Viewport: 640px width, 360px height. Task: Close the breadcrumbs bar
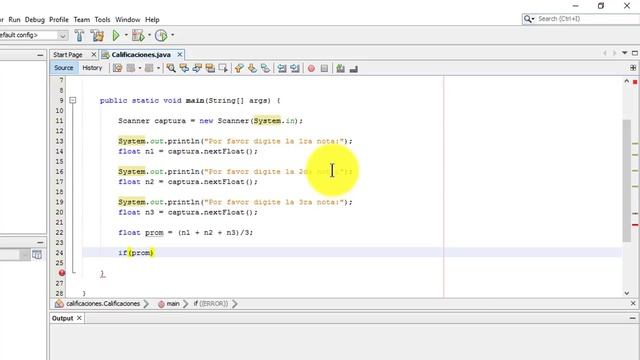[633, 303]
